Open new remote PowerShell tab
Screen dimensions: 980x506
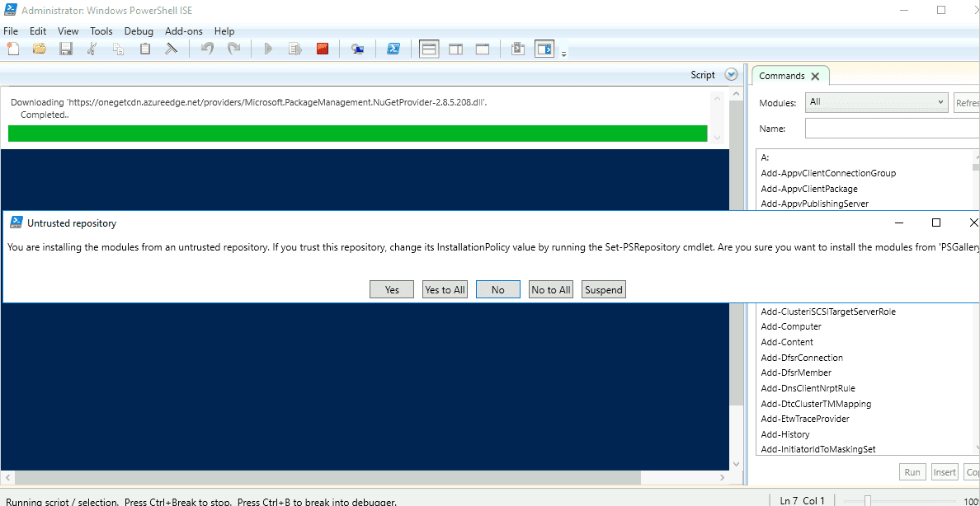coord(357,49)
